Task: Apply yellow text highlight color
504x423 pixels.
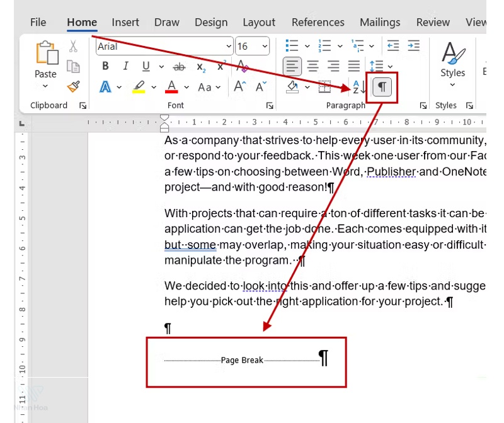Action: tap(139, 87)
